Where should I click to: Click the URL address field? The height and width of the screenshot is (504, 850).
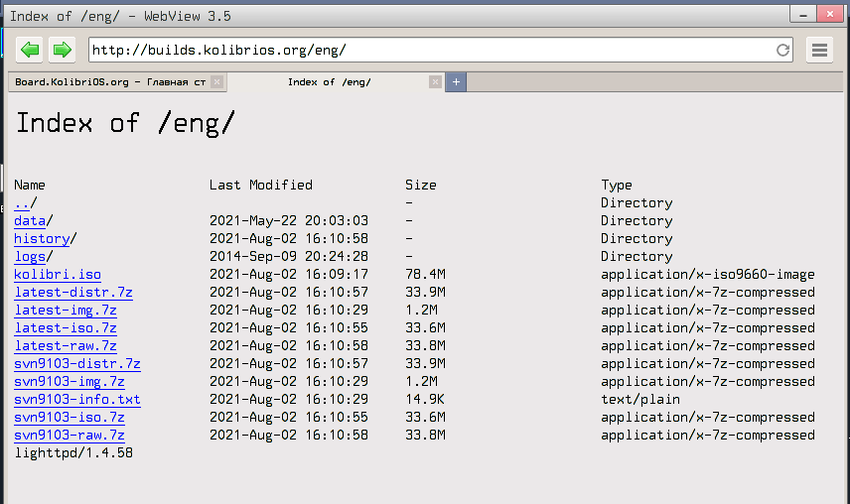[x=427, y=50]
